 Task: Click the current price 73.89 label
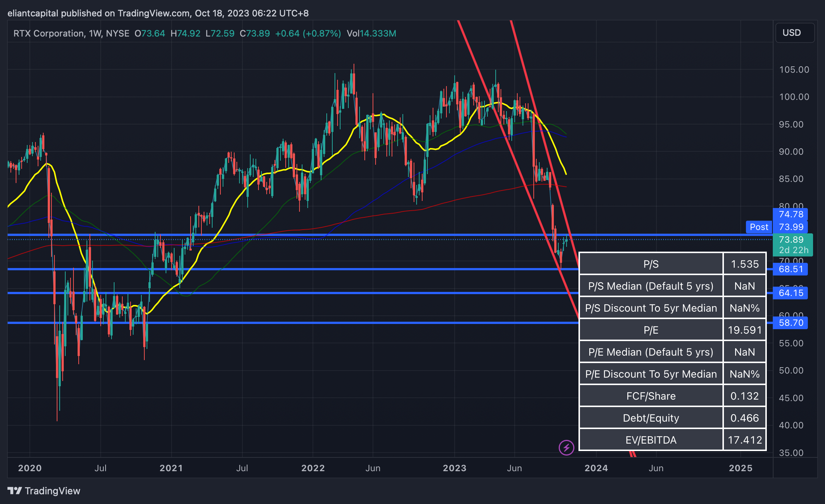tap(792, 240)
